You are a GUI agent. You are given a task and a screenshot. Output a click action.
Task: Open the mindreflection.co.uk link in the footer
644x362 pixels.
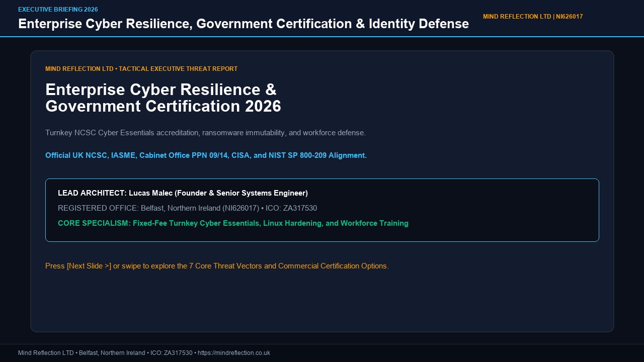pos(234,353)
